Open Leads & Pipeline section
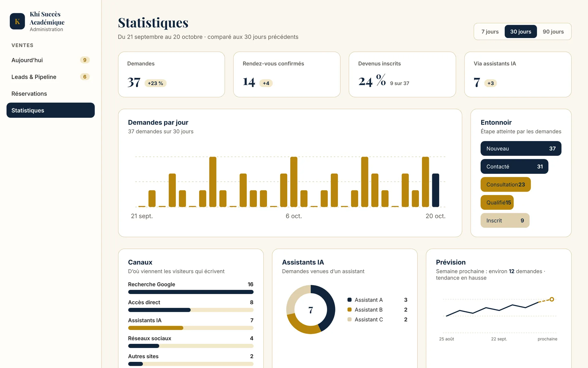The width and height of the screenshot is (588, 368). pos(51,77)
